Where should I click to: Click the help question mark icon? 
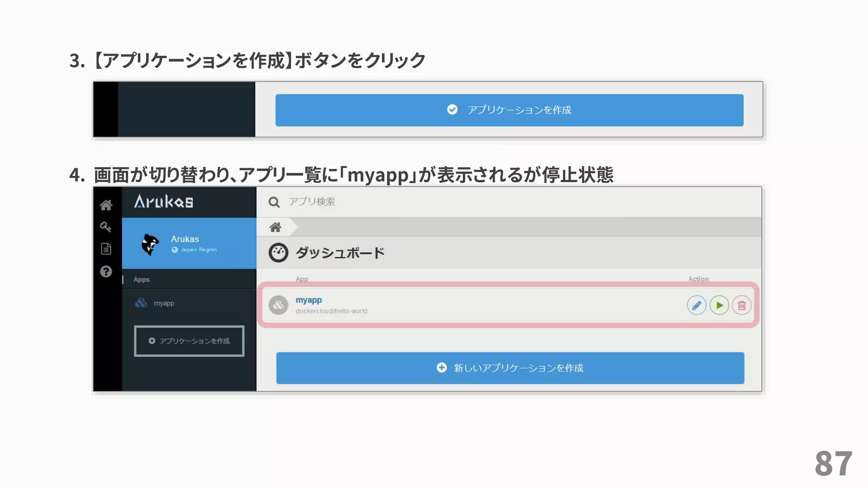pyautogui.click(x=106, y=272)
